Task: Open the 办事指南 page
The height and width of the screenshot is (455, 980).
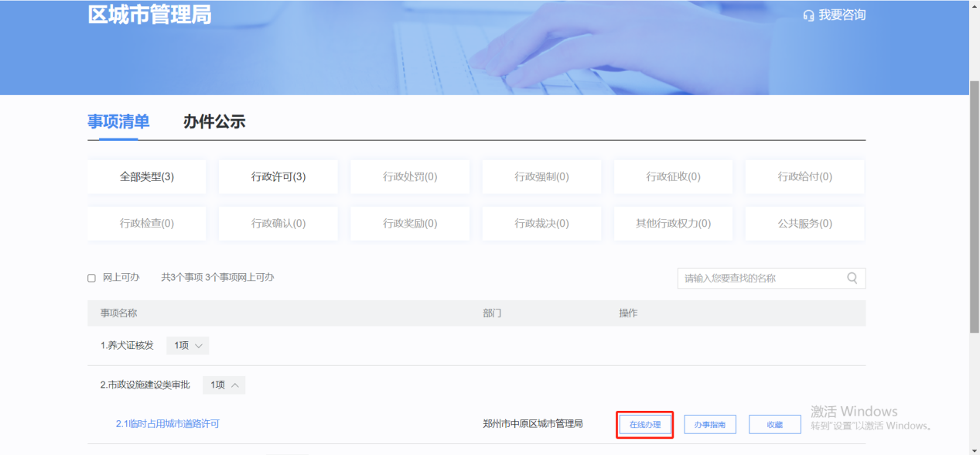Action: [x=710, y=424]
